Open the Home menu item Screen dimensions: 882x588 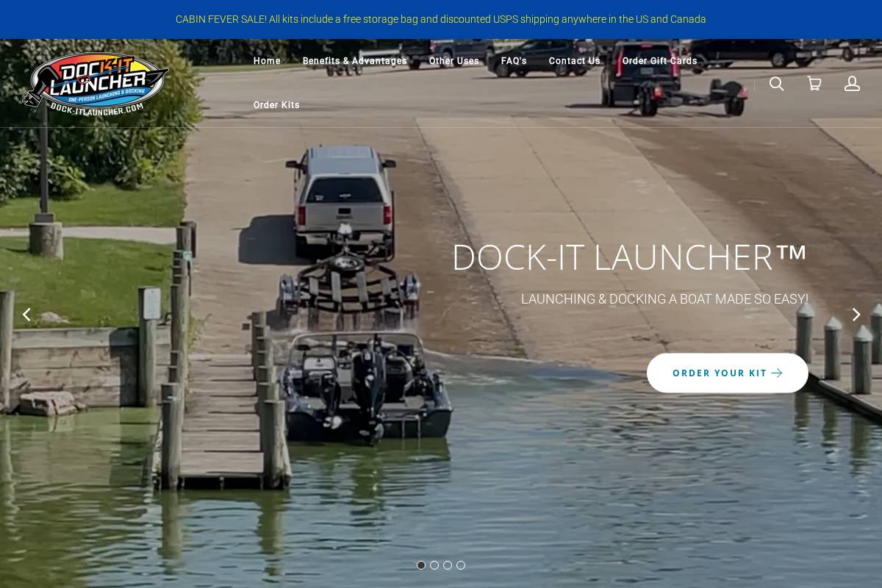[267, 61]
